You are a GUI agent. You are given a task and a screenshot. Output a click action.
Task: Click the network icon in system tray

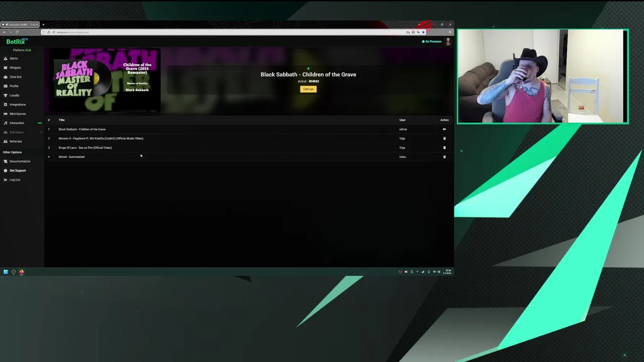pyautogui.click(x=434, y=272)
